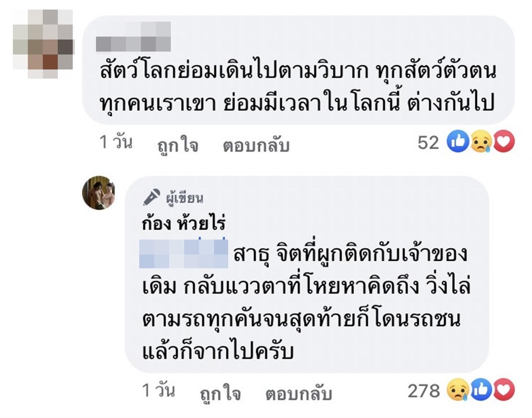Viewport: 532px width, 418px height.
Task: View the 278 reactions count list
Action: pos(424,391)
